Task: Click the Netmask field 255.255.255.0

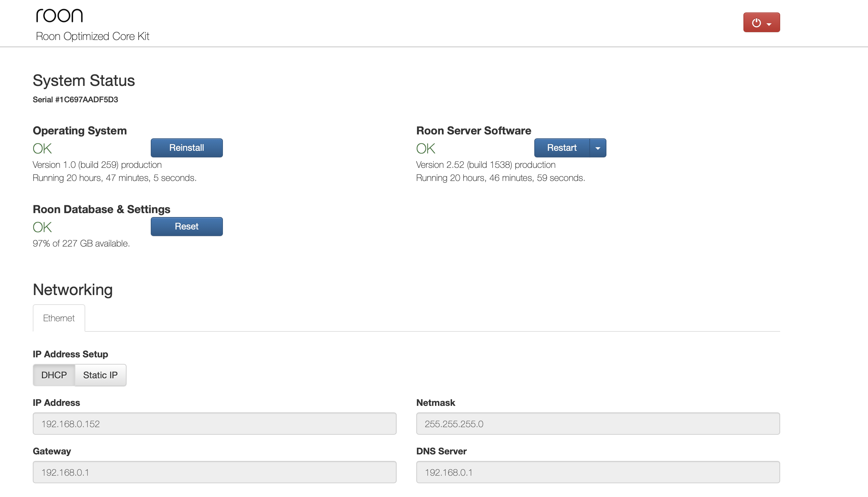Action: (x=598, y=424)
